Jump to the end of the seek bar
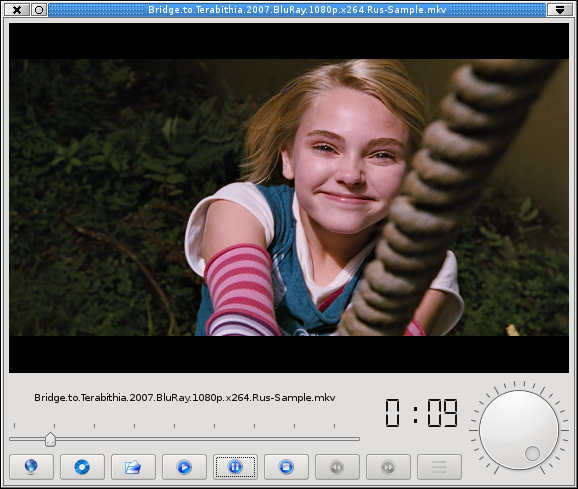 [x=358, y=439]
